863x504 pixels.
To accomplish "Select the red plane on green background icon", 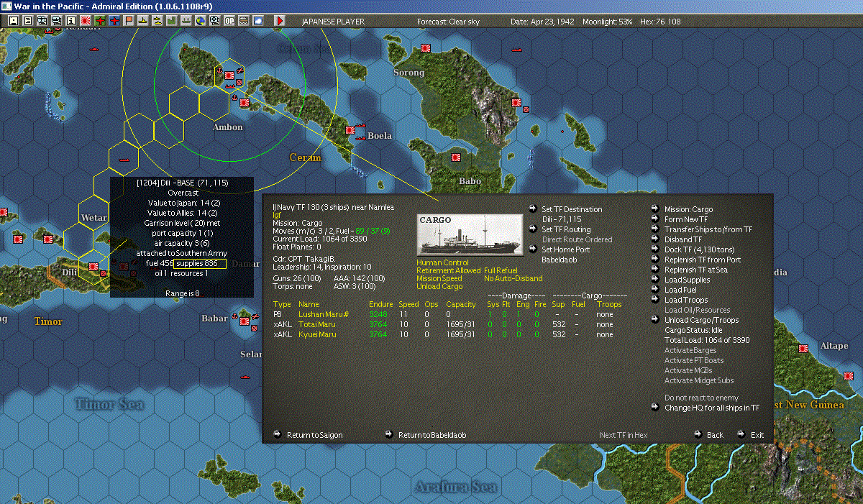I will [99, 21].
